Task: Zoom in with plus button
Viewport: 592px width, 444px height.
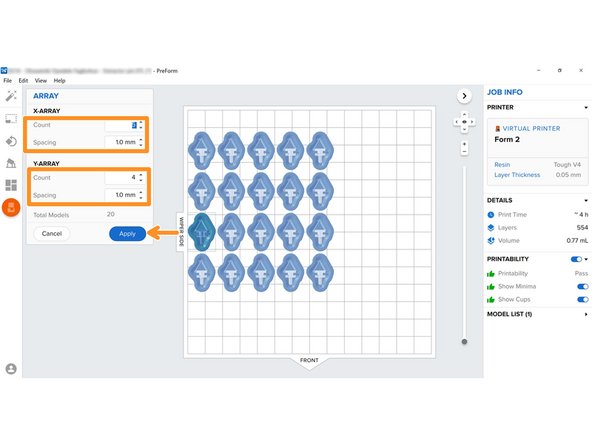Action: [464, 144]
